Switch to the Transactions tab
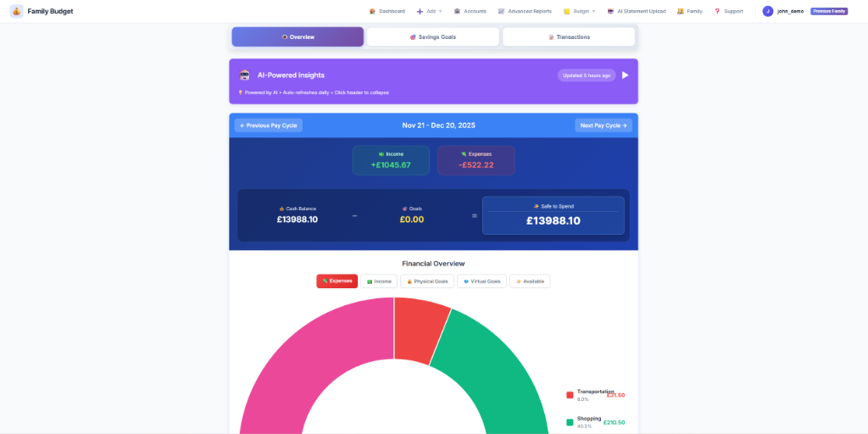 tap(569, 37)
